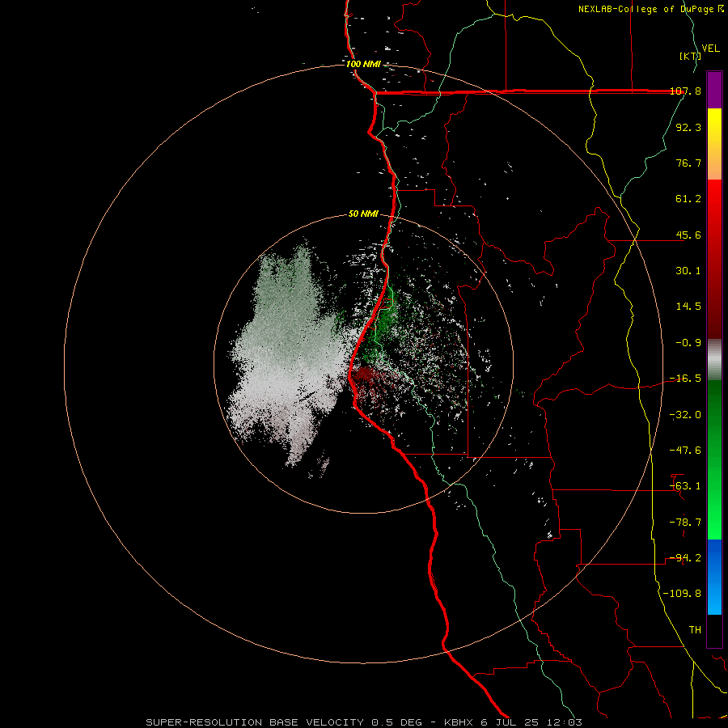
Task: Click the -63.1 legend value
Action: 685,486
